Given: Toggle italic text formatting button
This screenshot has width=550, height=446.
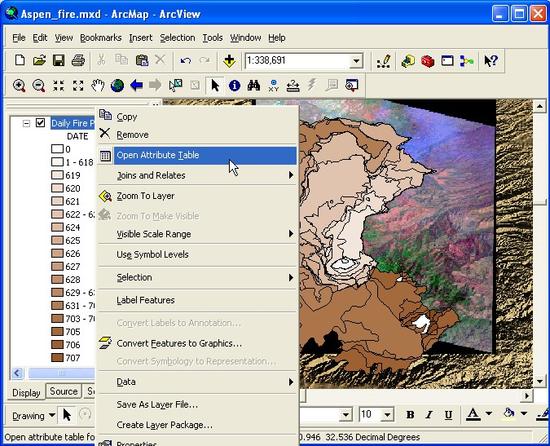Looking at the screenshot, I should point(429,415).
